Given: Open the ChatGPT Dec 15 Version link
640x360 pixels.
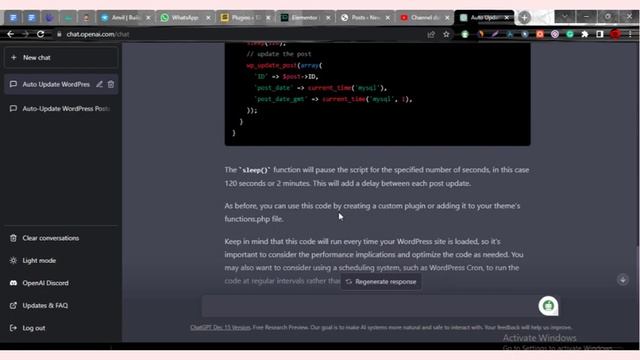Looking at the screenshot, I should tap(220, 327).
